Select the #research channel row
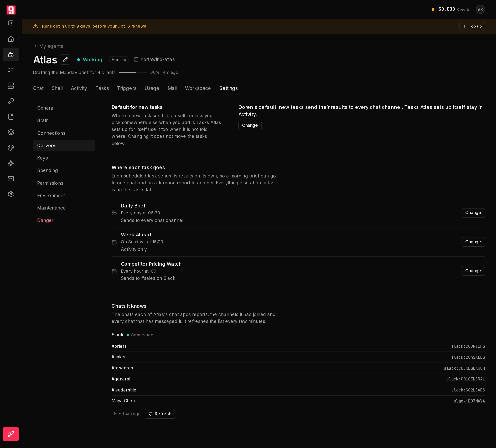496x448 pixels. coord(298,368)
